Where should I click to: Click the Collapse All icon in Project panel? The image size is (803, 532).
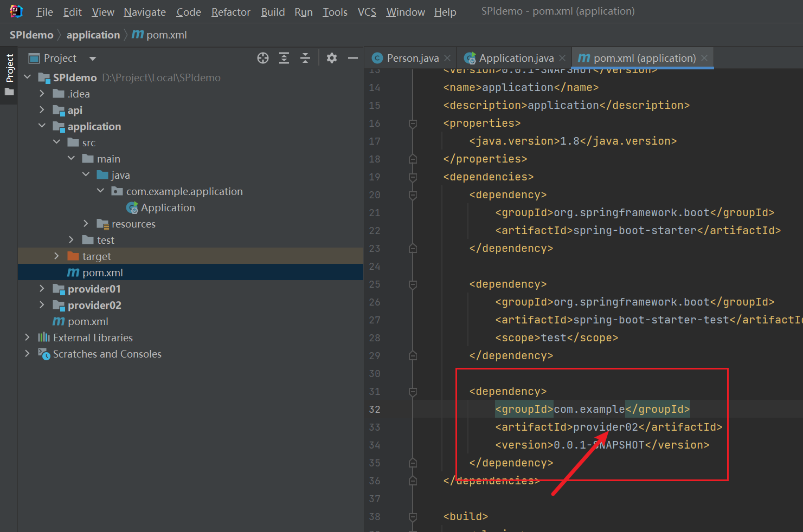coord(305,58)
